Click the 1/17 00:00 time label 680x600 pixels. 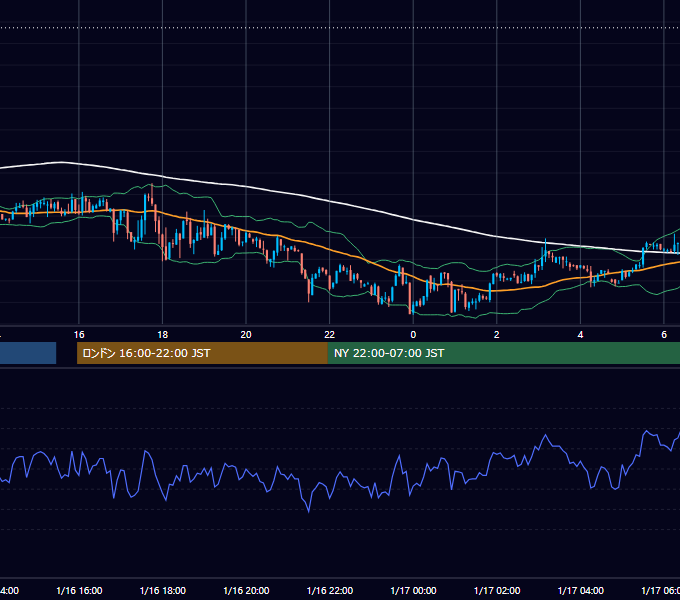(x=413, y=590)
